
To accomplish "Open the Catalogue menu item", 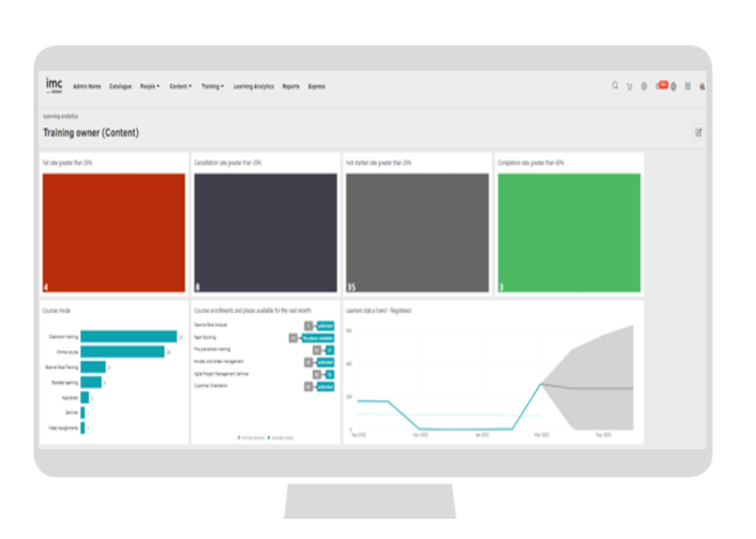I will tap(120, 87).
